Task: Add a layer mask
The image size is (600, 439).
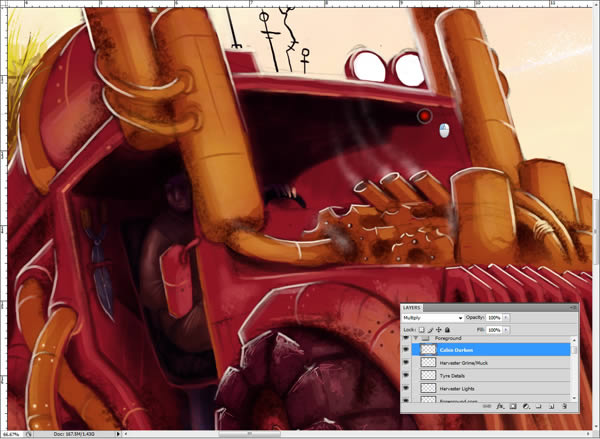Action: click(513, 406)
